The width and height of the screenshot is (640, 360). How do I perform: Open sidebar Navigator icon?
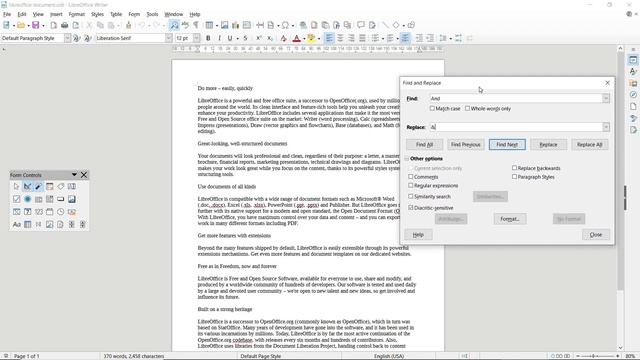pyautogui.click(x=633, y=95)
